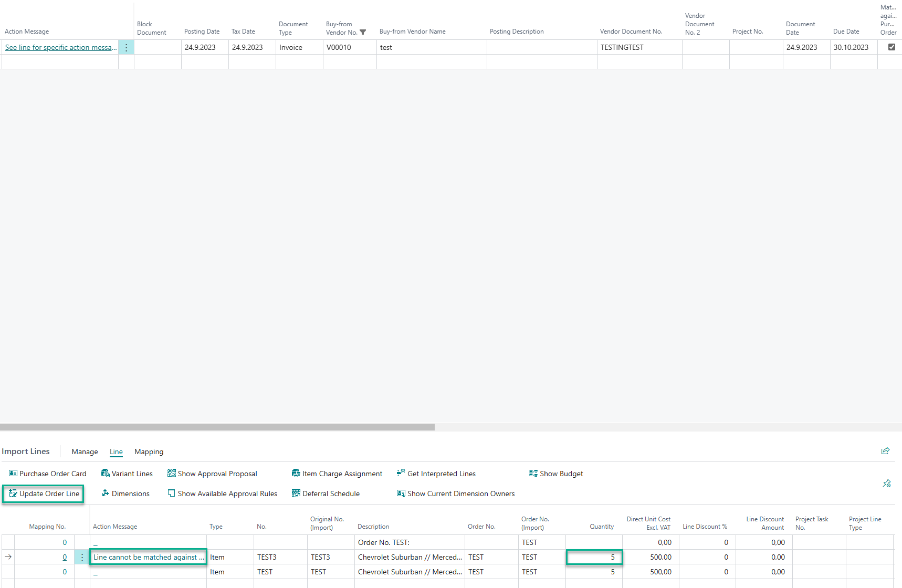Show Current Dimension Owners
902x588 pixels.
pyautogui.click(x=455, y=493)
